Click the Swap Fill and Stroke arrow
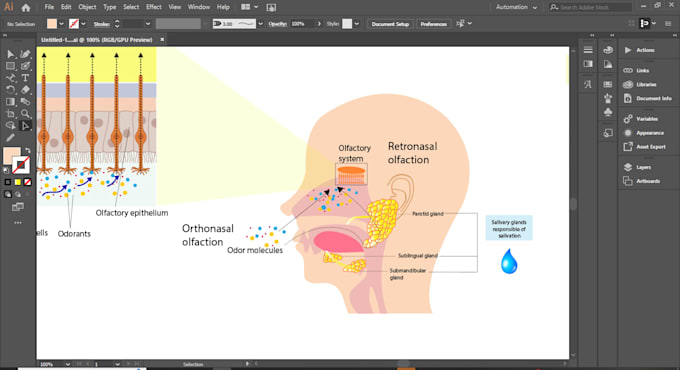The width and height of the screenshot is (680, 370). pos(28,151)
